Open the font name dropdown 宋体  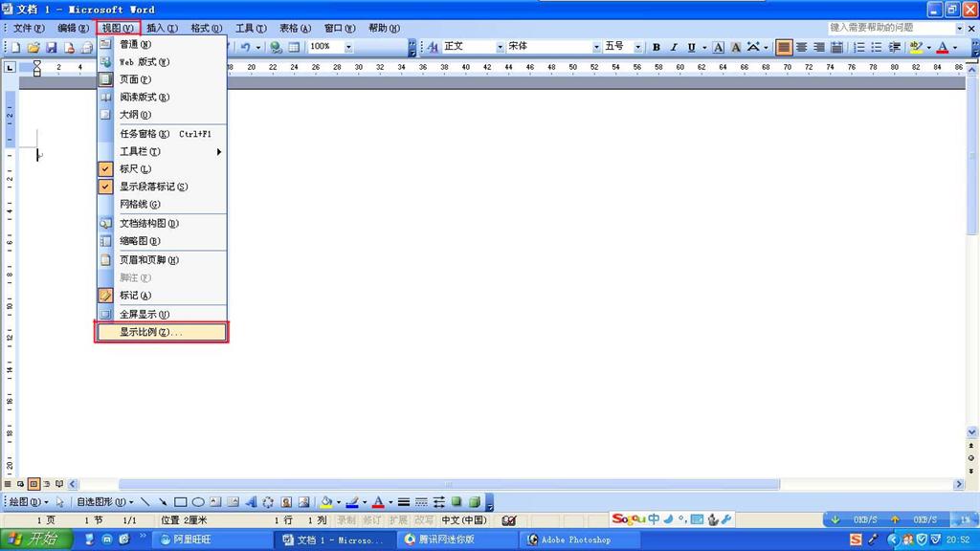coord(595,47)
